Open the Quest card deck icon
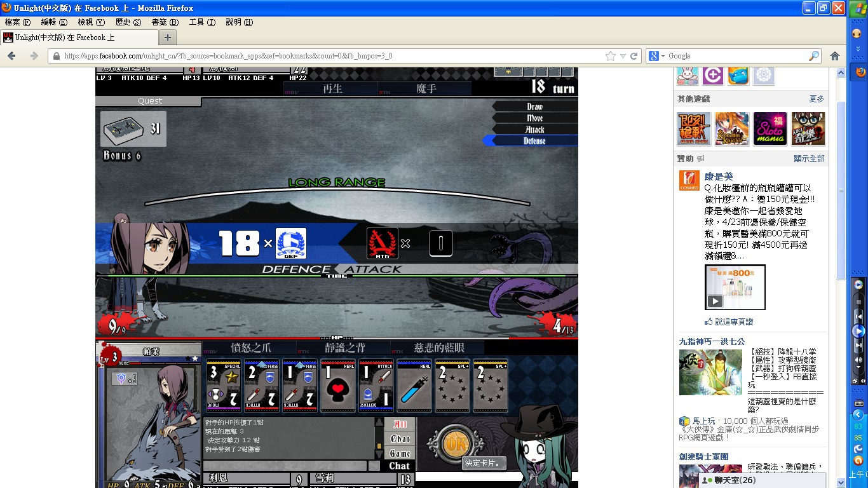This screenshot has width=868, height=488. [x=125, y=129]
